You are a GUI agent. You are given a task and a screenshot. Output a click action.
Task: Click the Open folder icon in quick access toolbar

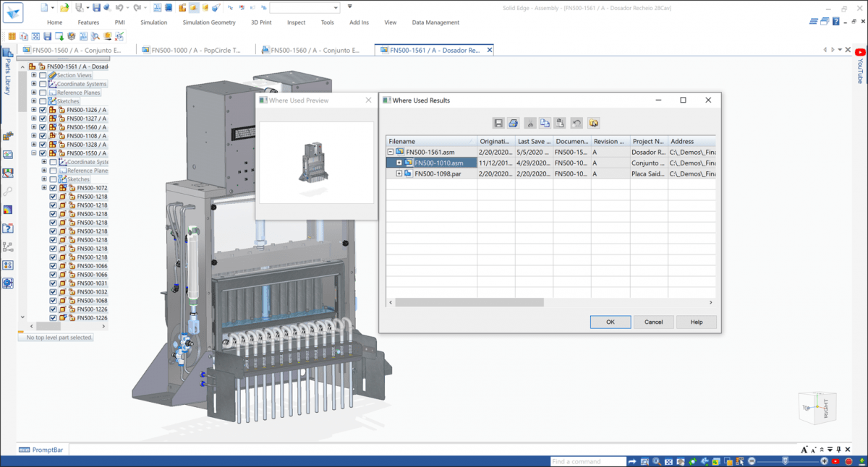pos(64,7)
